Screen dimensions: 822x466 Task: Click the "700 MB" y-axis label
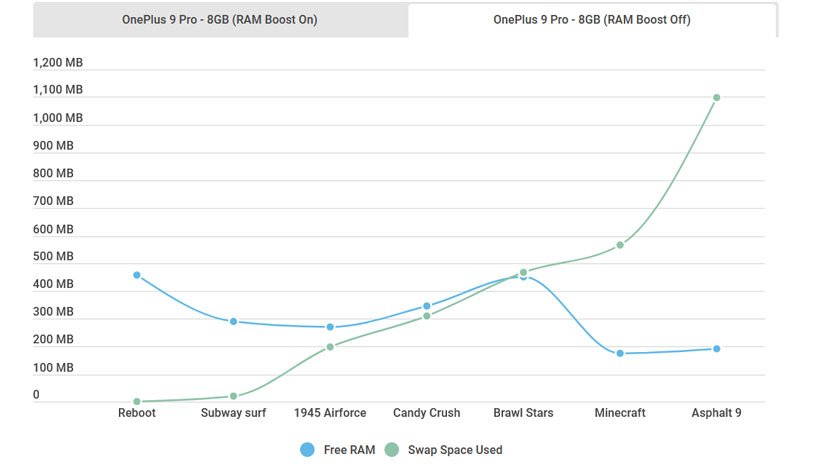(x=53, y=201)
